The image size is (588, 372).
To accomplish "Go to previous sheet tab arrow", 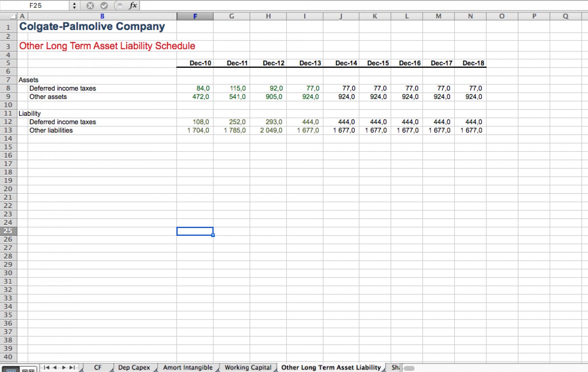I will [x=55, y=367].
